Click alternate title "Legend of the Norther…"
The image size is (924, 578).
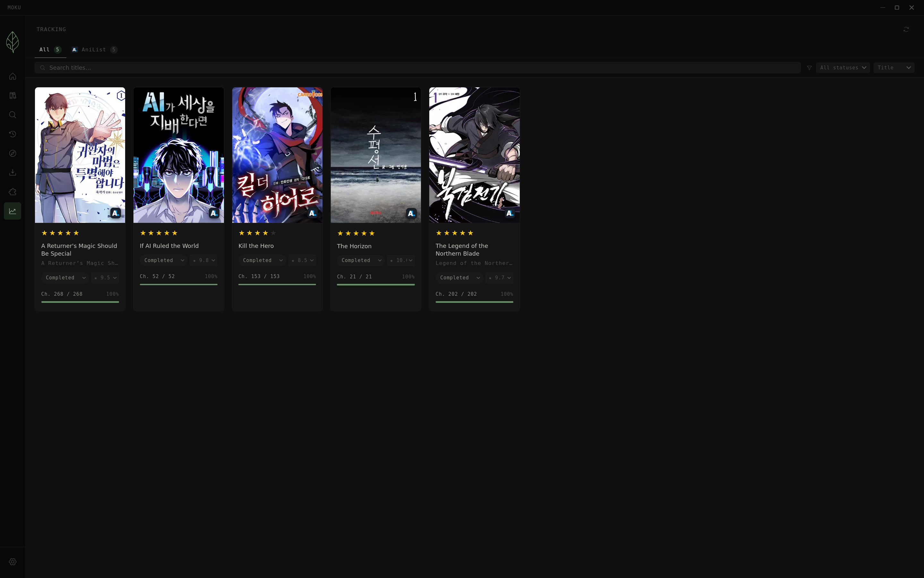474,263
